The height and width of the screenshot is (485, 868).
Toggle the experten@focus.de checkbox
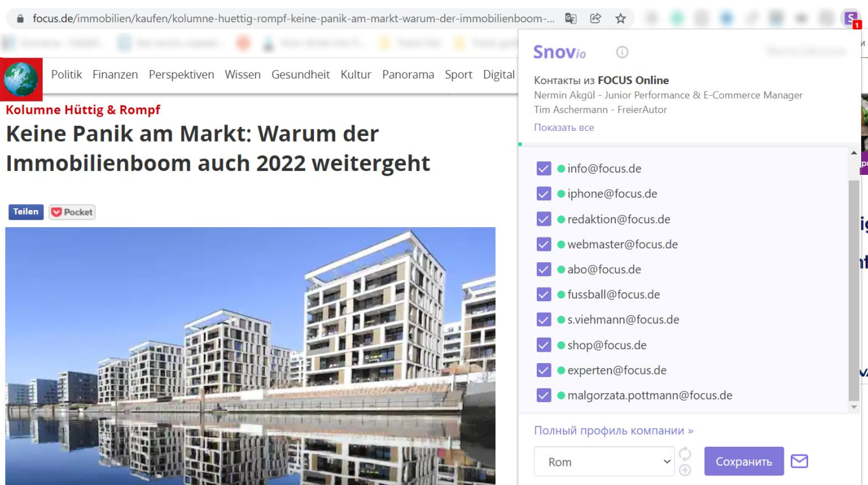[544, 370]
